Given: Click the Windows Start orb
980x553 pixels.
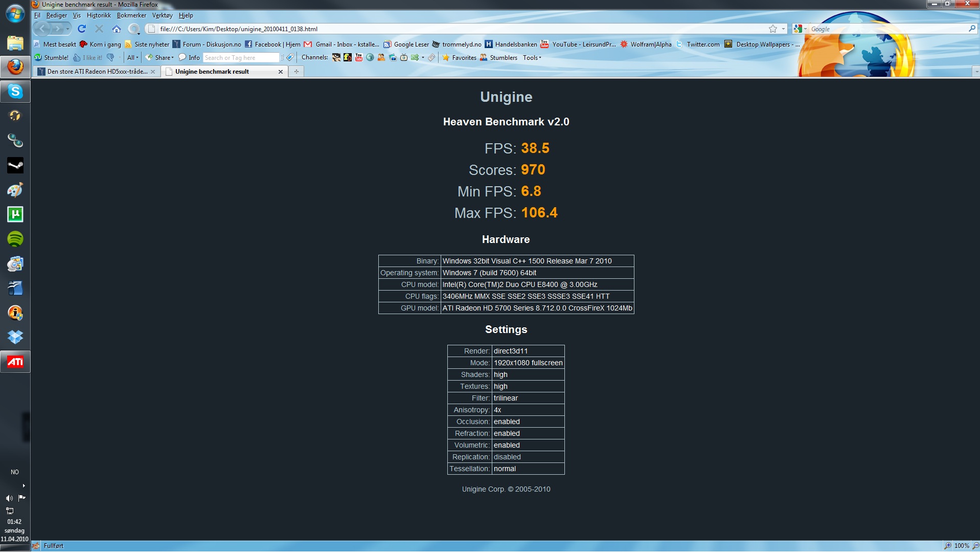Looking at the screenshot, I should (15, 14).
